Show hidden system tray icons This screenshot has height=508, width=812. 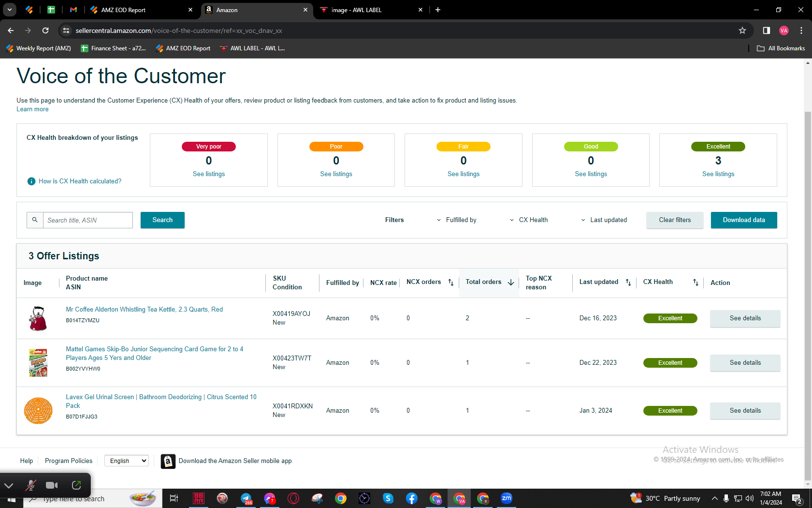coord(715,498)
